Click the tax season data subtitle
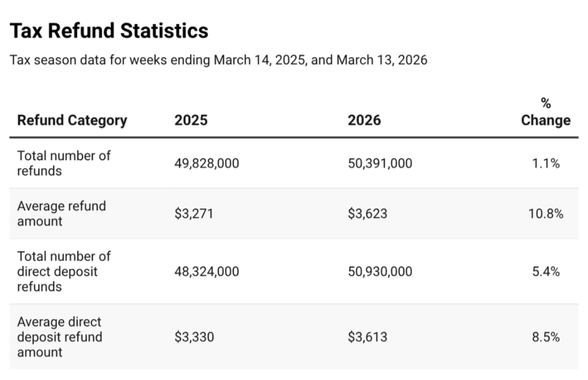 tap(218, 60)
